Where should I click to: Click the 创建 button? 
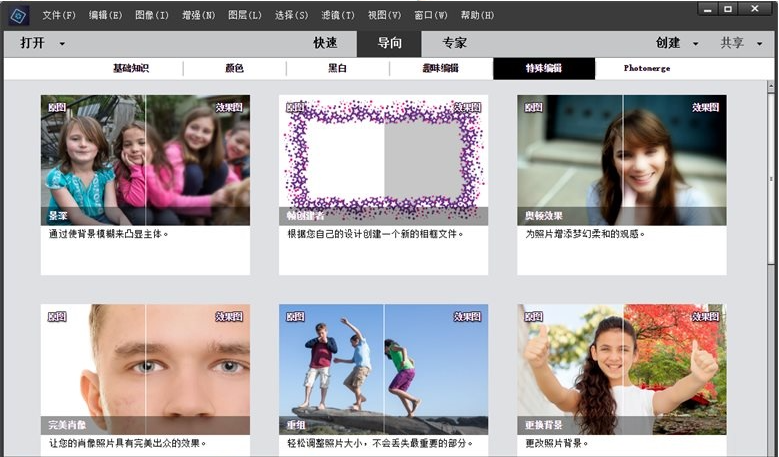[x=668, y=43]
